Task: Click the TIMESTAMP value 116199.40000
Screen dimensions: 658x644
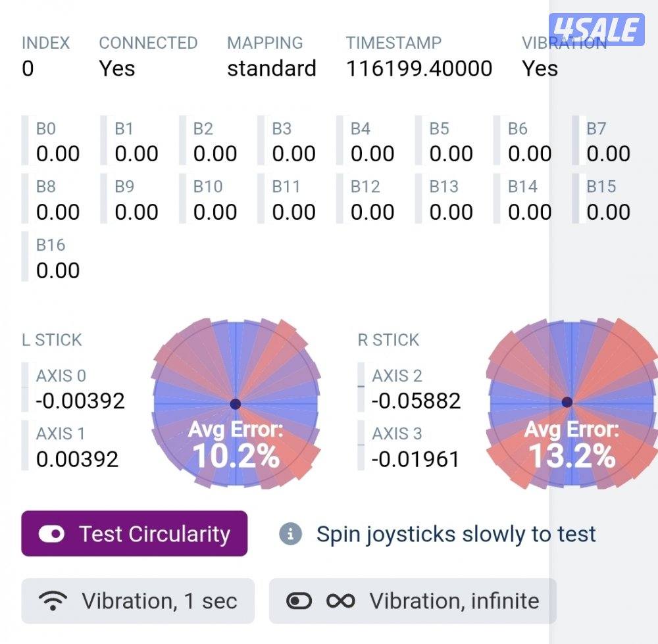Action: [x=419, y=68]
